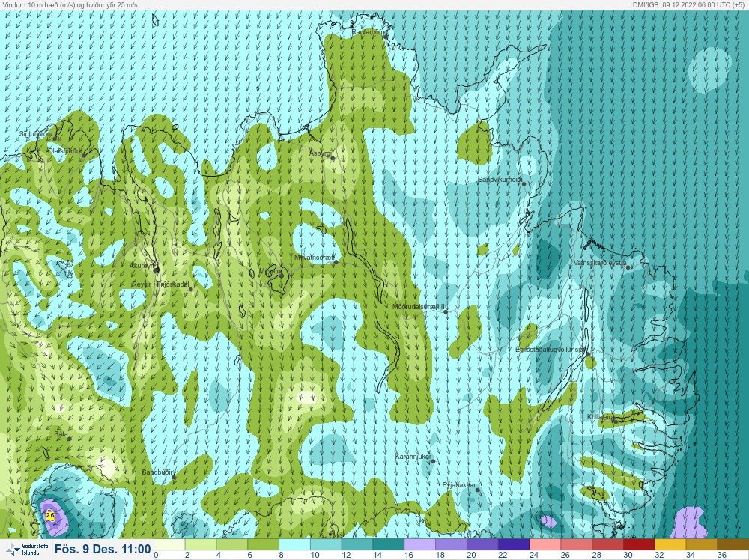The height and width of the screenshot is (560, 749).
Task: Click legend value 24
Action: tap(534, 556)
